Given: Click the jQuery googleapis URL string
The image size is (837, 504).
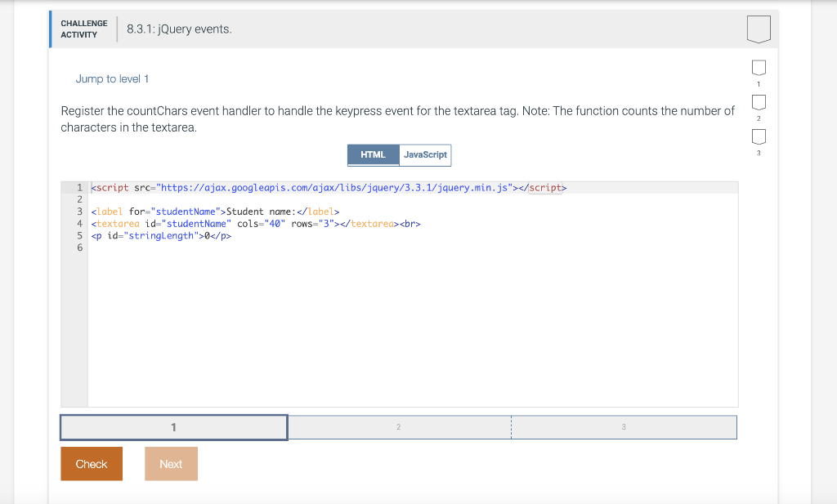Looking at the screenshot, I should (x=334, y=188).
